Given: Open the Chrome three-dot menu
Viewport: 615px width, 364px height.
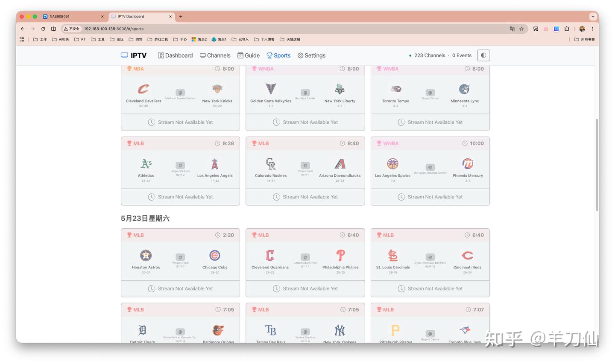Looking at the screenshot, I should coord(592,29).
